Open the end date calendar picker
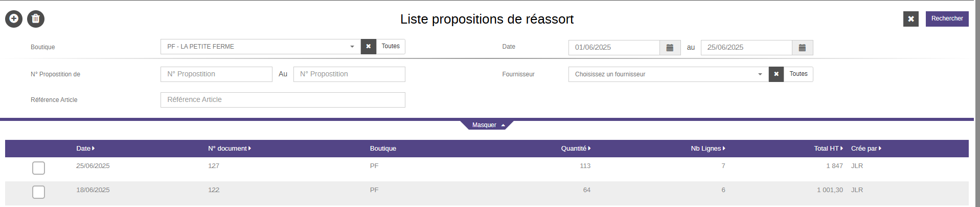 [802, 48]
